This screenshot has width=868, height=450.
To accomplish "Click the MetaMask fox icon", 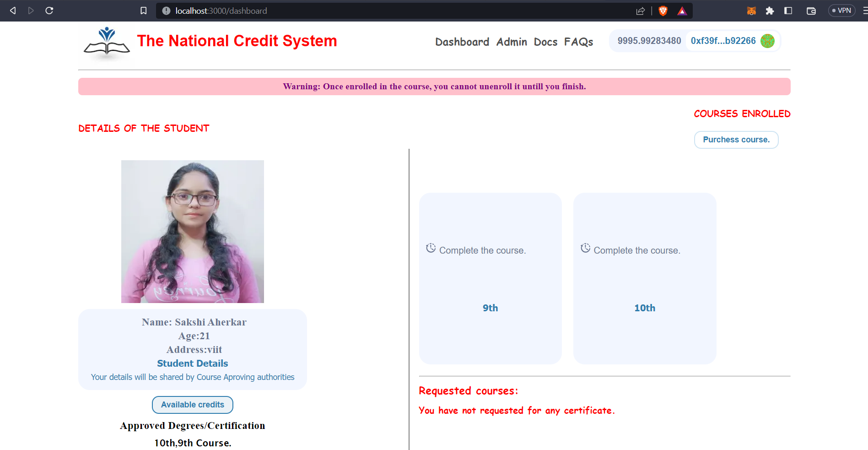I will (x=751, y=10).
